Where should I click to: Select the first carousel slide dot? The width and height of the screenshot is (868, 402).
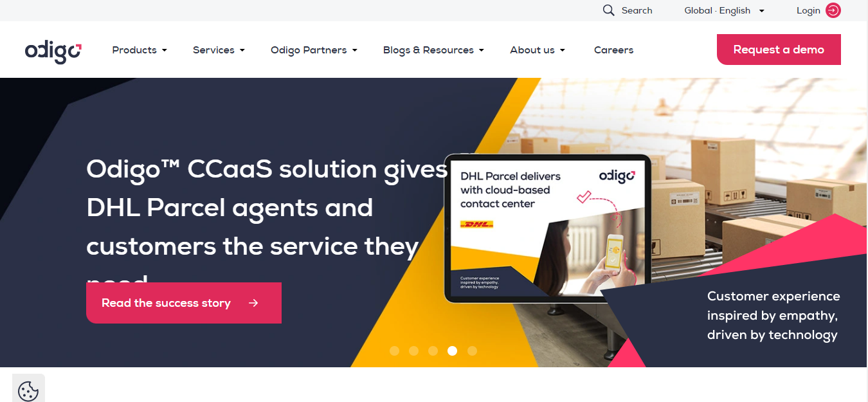pyautogui.click(x=395, y=351)
